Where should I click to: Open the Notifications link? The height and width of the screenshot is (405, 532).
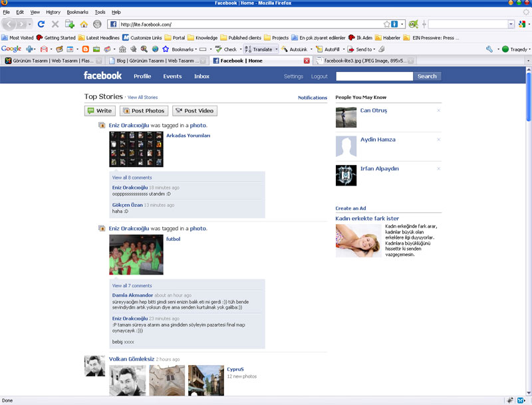(x=313, y=98)
